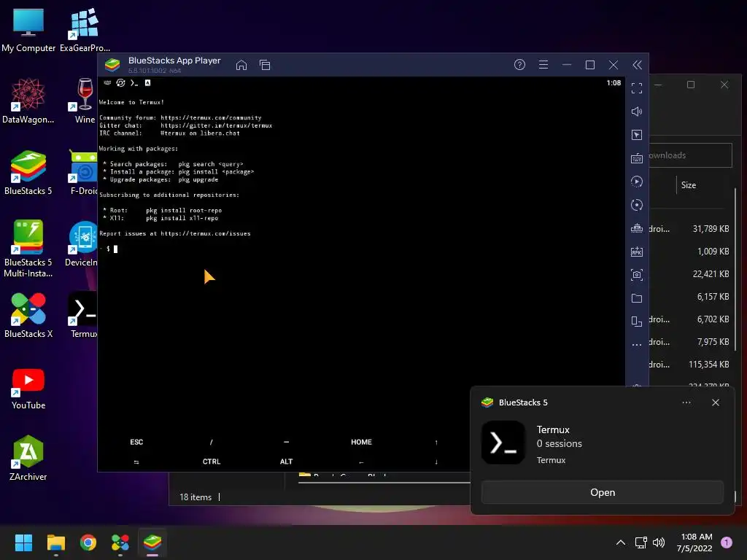Screen dimensions: 747x560
Task: Open BlueStacks 5 Multi-Instance shortcut
Action: click(x=28, y=249)
